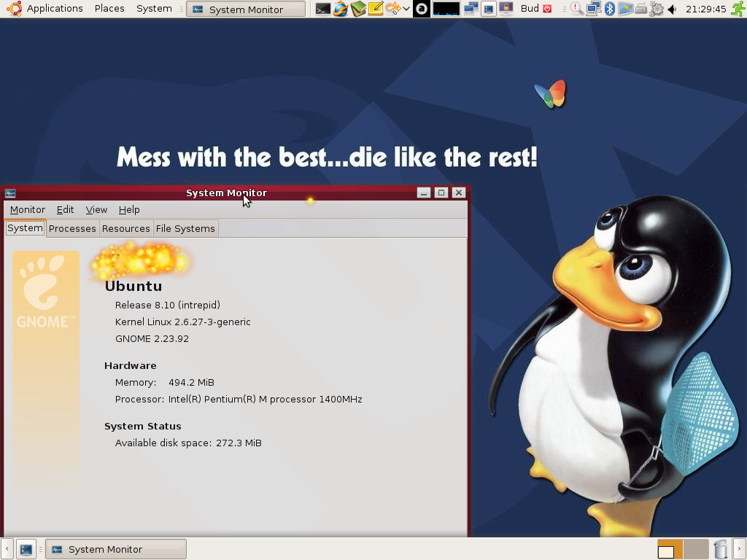Switch to the second gray workspace
Image resolution: width=747 pixels, height=560 pixels.
point(695,550)
